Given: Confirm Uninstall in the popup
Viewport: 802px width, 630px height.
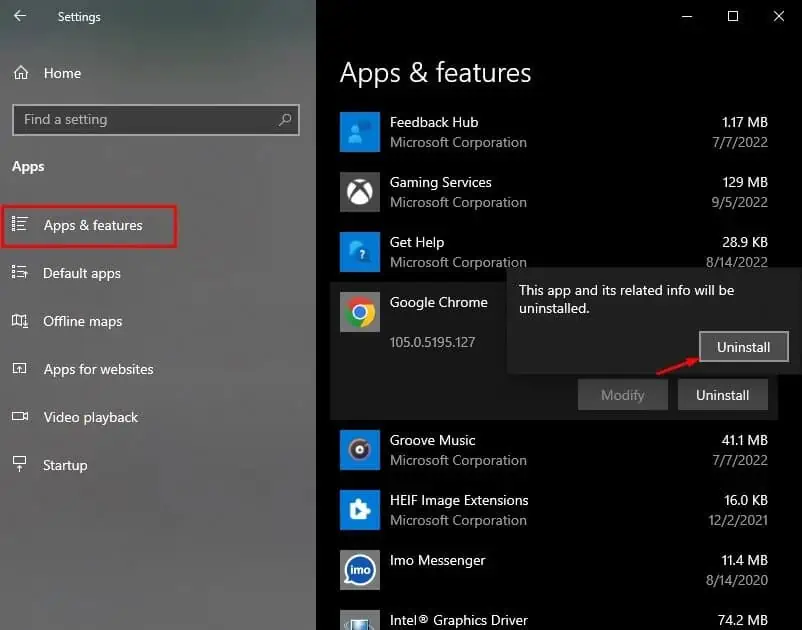Looking at the screenshot, I should 743,347.
